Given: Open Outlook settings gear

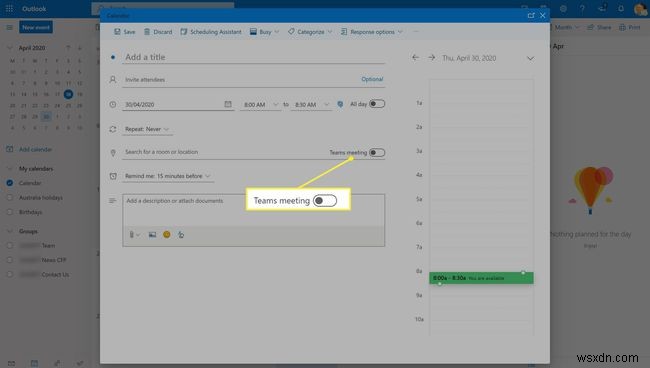Looking at the screenshot, I should [x=563, y=8].
